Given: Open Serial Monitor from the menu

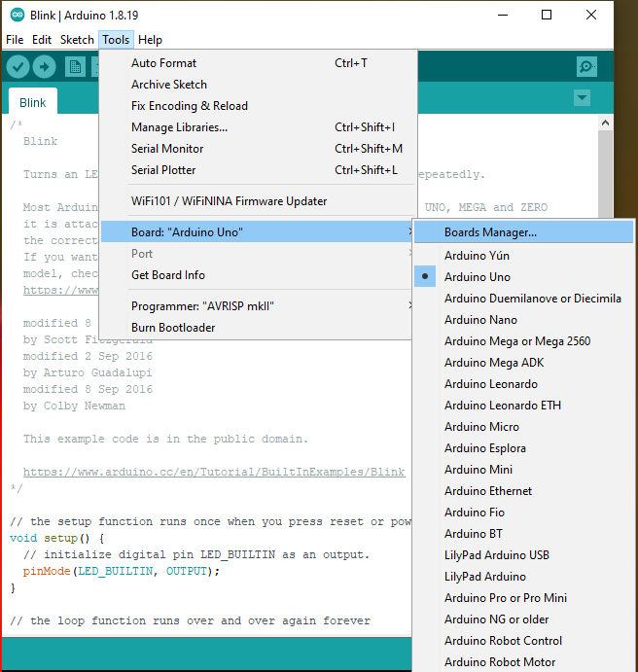Looking at the screenshot, I should pos(256,149).
